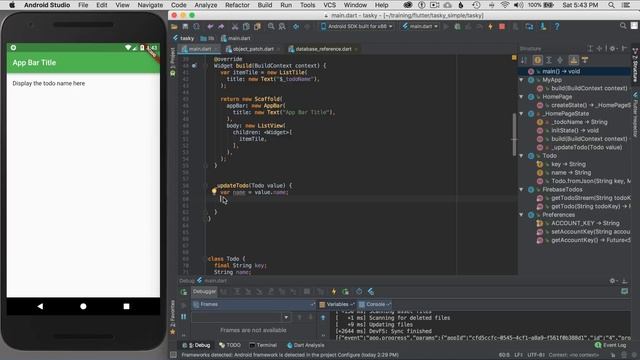Toggle the Show Inherited filter icon in Structure toolbar

549,60
